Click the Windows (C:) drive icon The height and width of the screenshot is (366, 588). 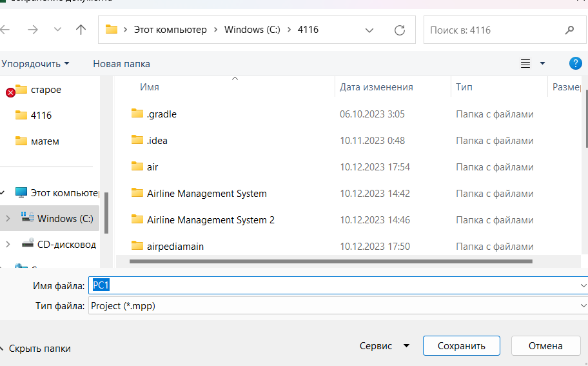click(x=28, y=217)
